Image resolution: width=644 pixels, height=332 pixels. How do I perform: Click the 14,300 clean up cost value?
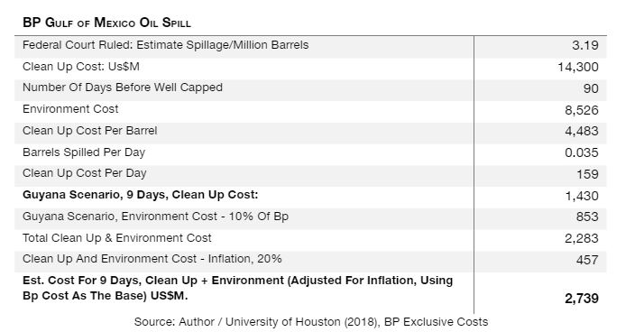pos(578,67)
